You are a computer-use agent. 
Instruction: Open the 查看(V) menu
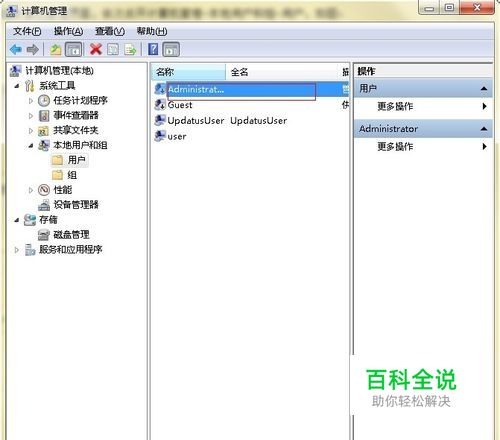coord(110,31)
